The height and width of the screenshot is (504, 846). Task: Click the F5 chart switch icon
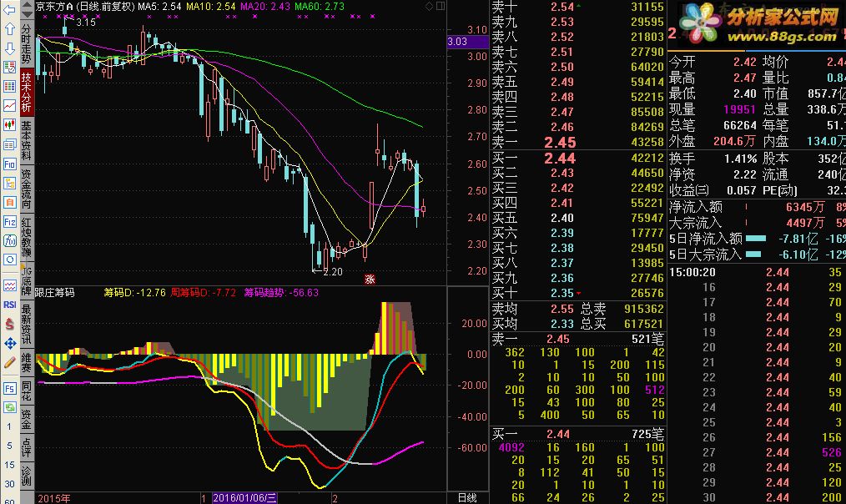tap(9, 389)
